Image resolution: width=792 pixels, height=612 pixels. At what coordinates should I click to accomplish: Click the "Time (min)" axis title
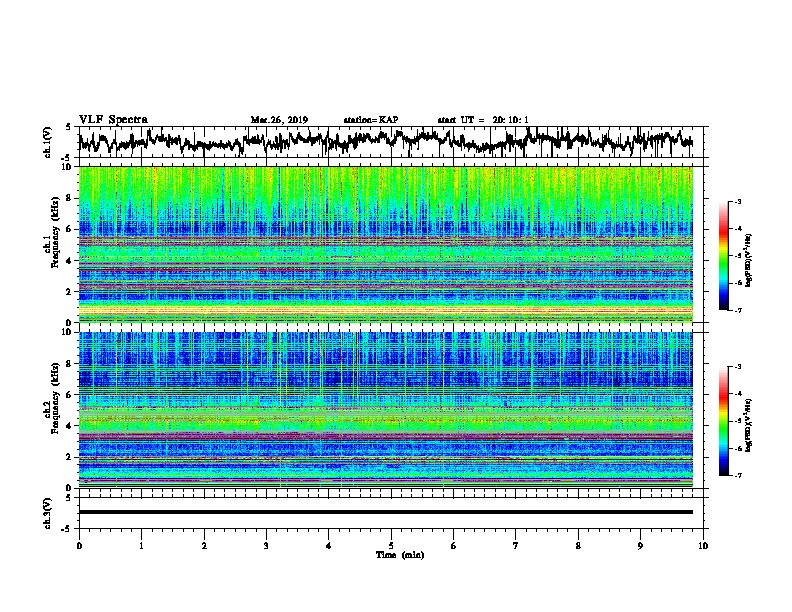pyautogui.click(x=400, y=555)
